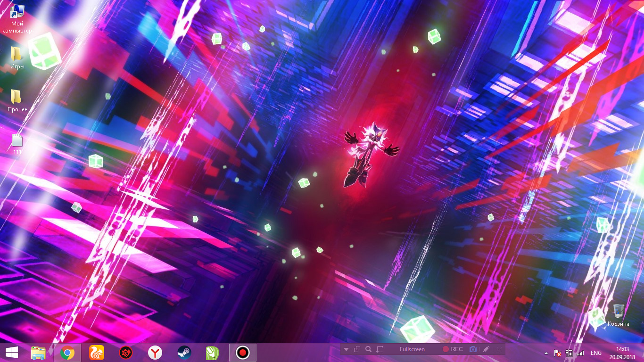Viewport: 644px width, 362px height.
Task: Launch CorelDRAW from the taskbar
Action: click(x=213, y=353)
